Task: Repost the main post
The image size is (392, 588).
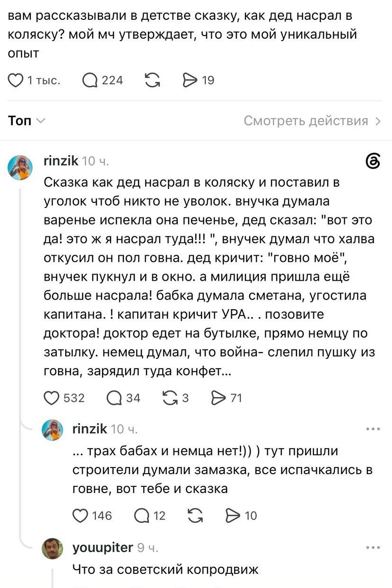Action: (x=153, y=81)
